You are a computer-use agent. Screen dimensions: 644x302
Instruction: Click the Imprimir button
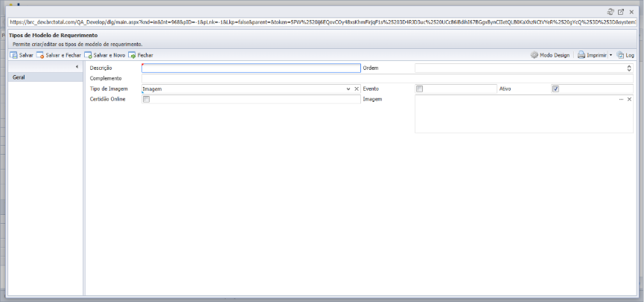point(592,55)
